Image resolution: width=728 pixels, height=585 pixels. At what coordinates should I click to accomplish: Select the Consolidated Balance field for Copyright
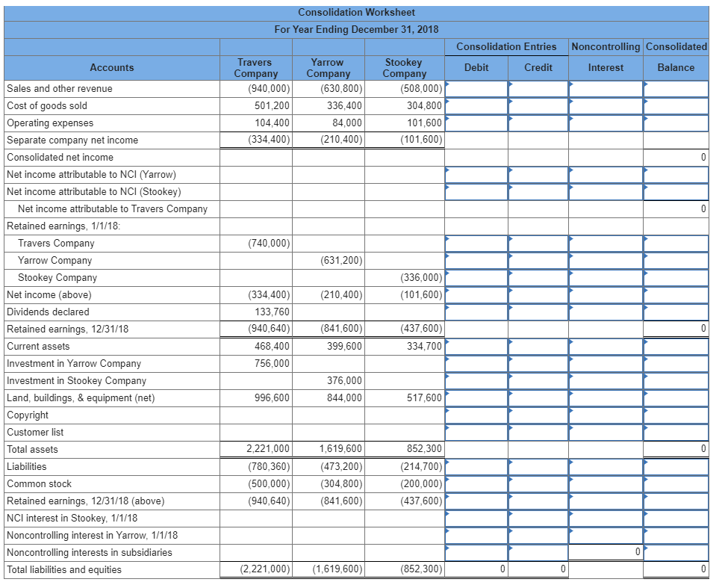(677, 415)
